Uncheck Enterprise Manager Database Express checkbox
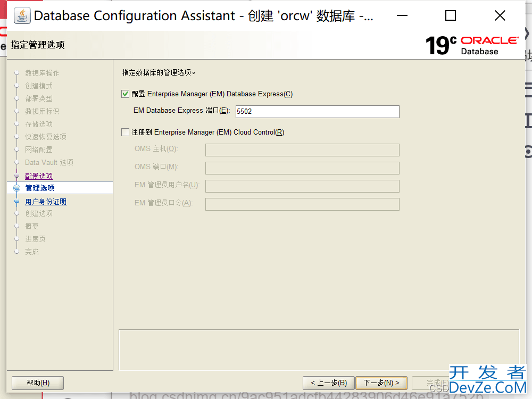 tap(125, 94)
